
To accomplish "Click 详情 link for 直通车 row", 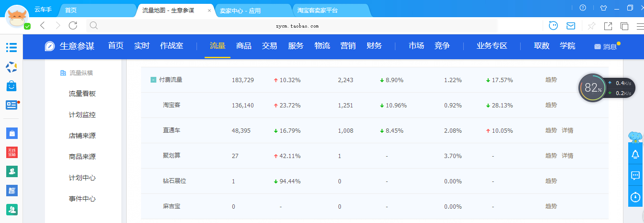I will [568, 130].
